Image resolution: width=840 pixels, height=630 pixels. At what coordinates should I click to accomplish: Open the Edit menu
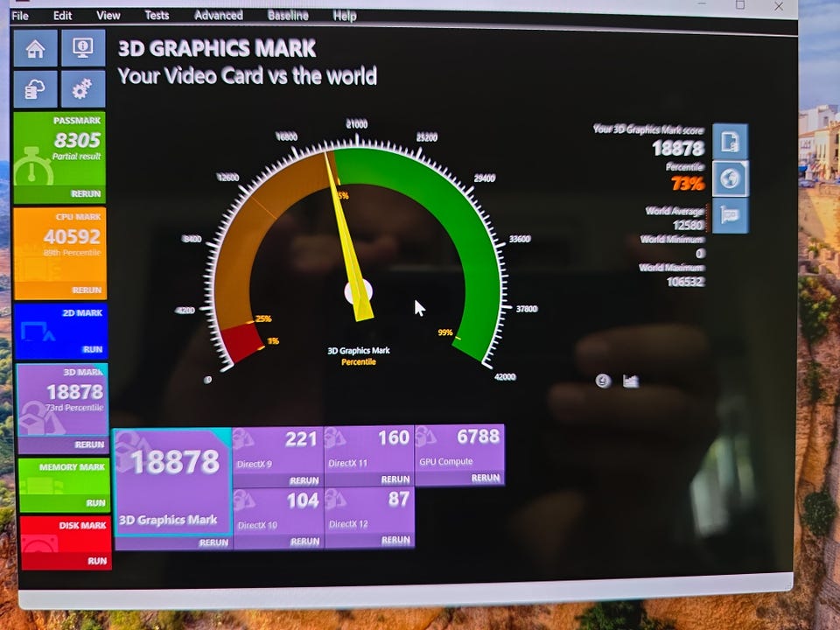62,16
